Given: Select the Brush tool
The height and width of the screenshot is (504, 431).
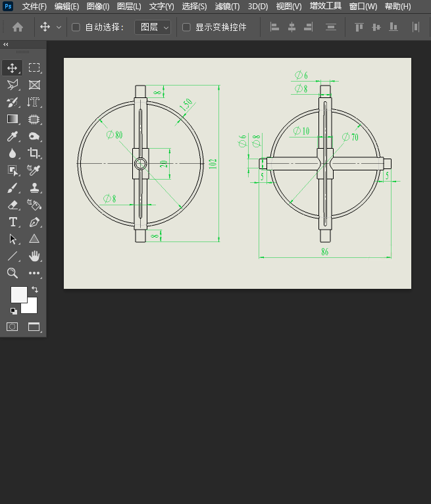Looking at the screenshot, I should click(x=13, y=188).
